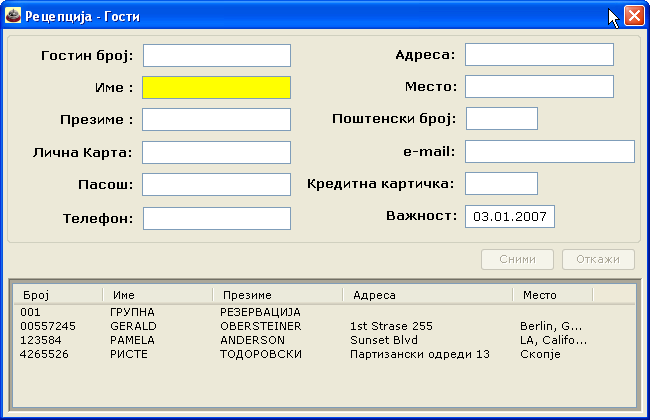Close the Рецепција - Гости window

click(633, 15)
